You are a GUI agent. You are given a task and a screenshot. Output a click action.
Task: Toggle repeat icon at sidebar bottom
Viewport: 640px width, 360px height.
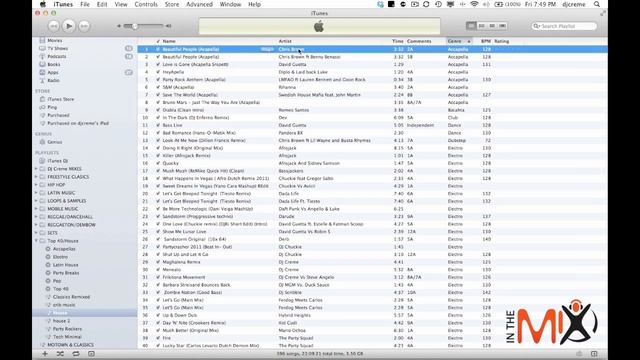click(x=76, y=353)
